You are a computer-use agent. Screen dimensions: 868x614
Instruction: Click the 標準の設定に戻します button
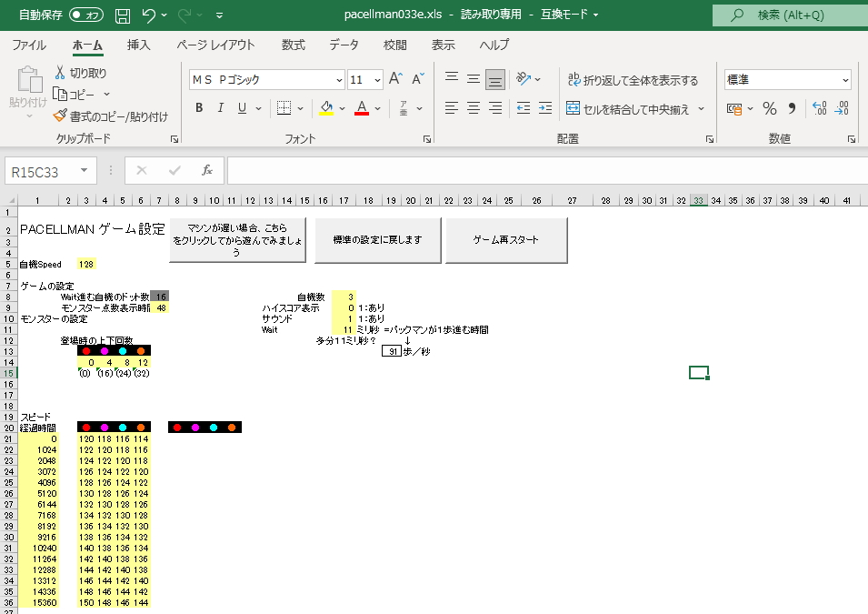click(x=376, y=239)
